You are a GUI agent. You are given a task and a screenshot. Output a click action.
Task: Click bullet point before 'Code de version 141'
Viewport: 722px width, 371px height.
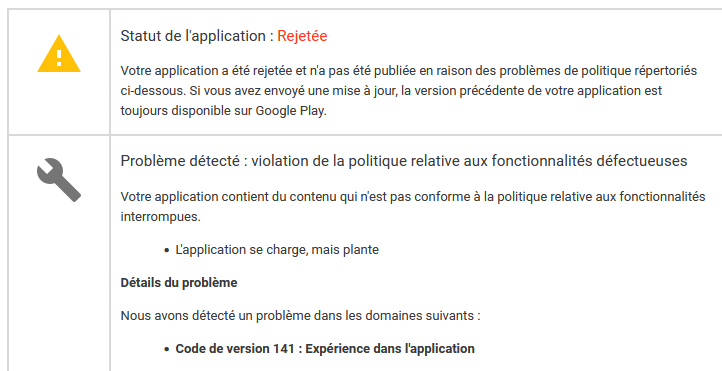pos(167,349)
